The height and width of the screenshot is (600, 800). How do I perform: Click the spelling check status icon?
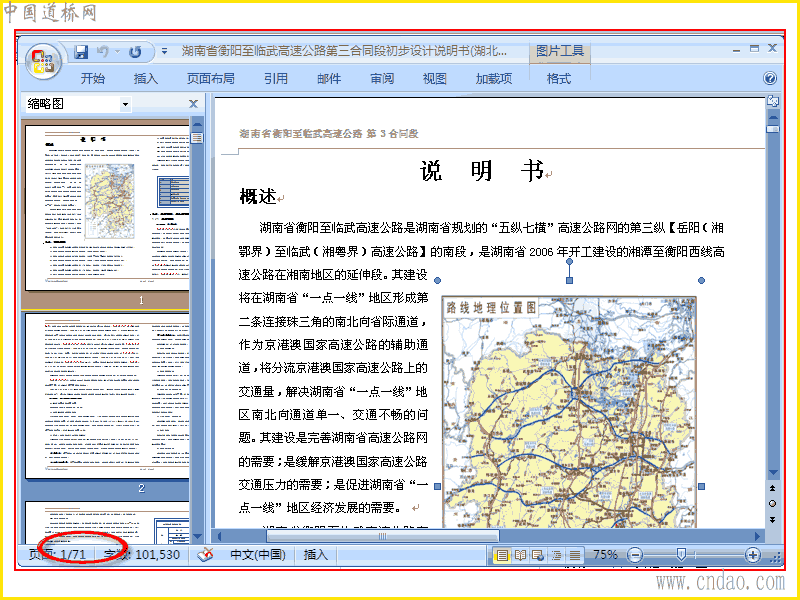(205, 555)
